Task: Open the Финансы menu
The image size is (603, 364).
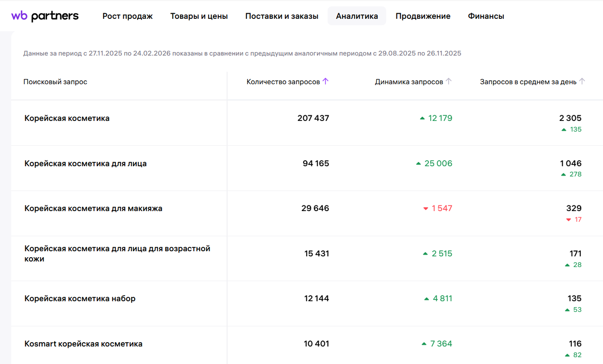Action: coord(486,16)
